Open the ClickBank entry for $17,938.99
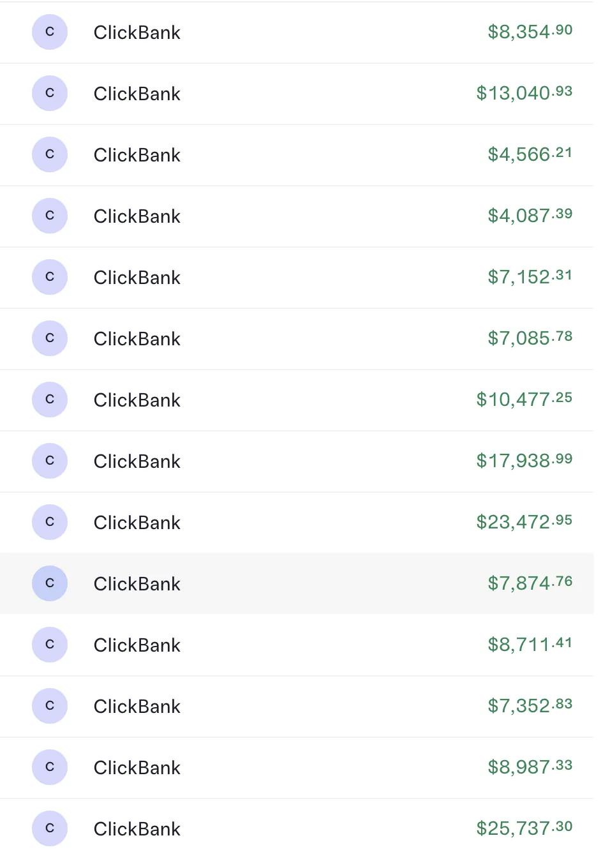This screenshot has width=610, height=868. pyautogui.click(x=297, y=461)
